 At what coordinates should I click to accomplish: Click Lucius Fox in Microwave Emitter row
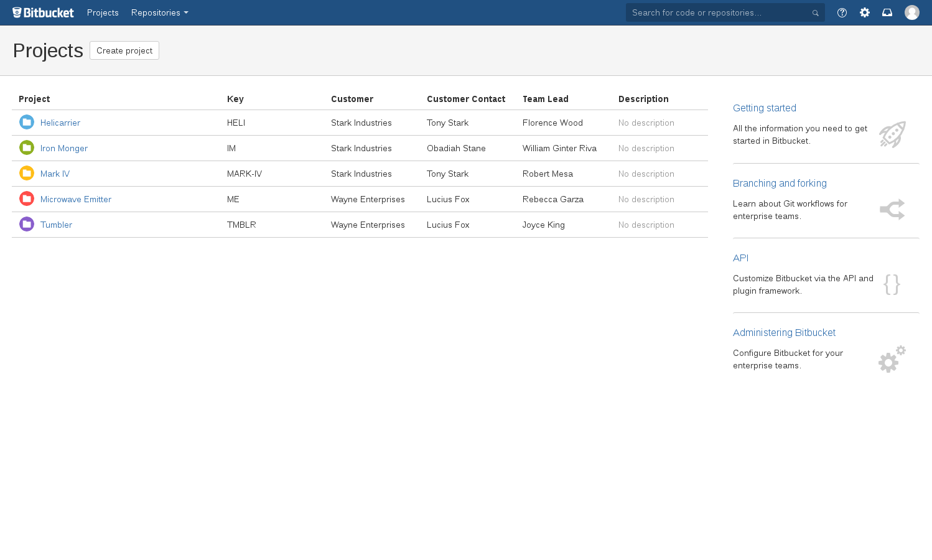point(448,199)
